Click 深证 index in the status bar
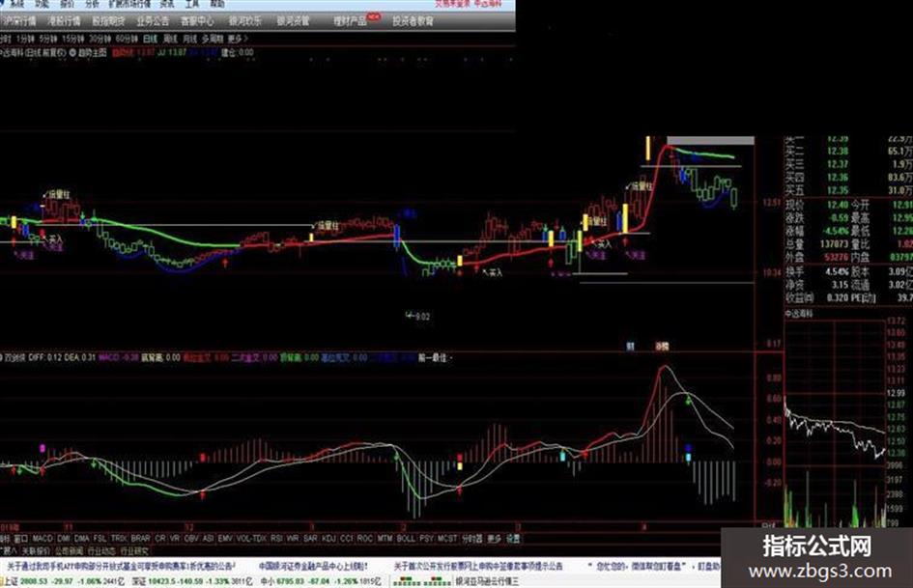 (x=191, y=581)
